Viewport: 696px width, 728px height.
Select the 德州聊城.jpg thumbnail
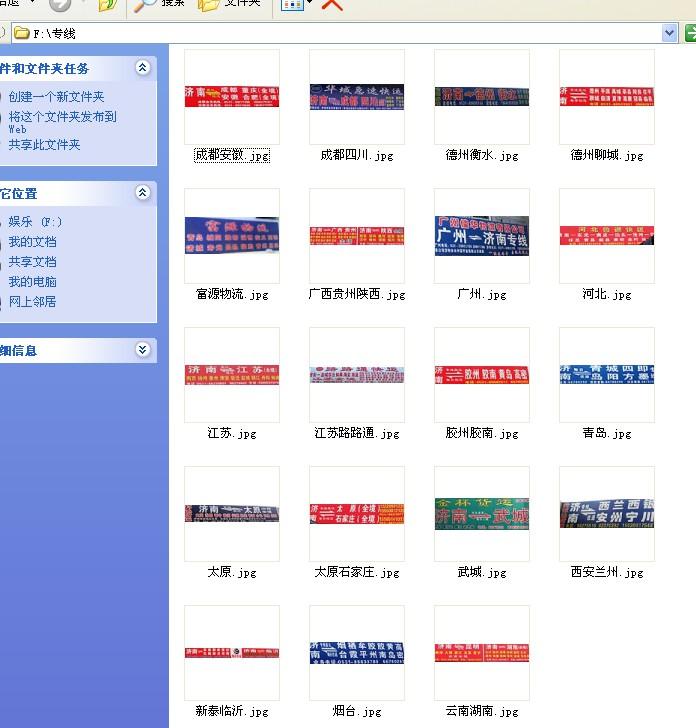(x=607, y=97)
